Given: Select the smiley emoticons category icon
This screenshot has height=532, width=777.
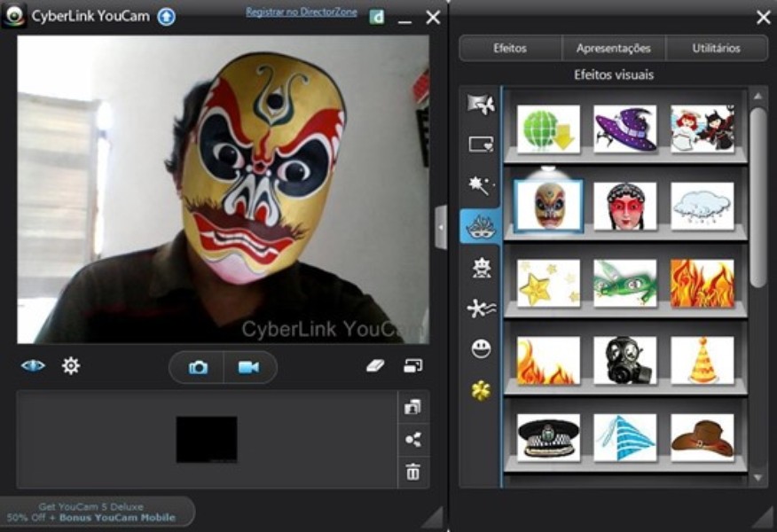Looking at the screenshot, I should point(481,348).
